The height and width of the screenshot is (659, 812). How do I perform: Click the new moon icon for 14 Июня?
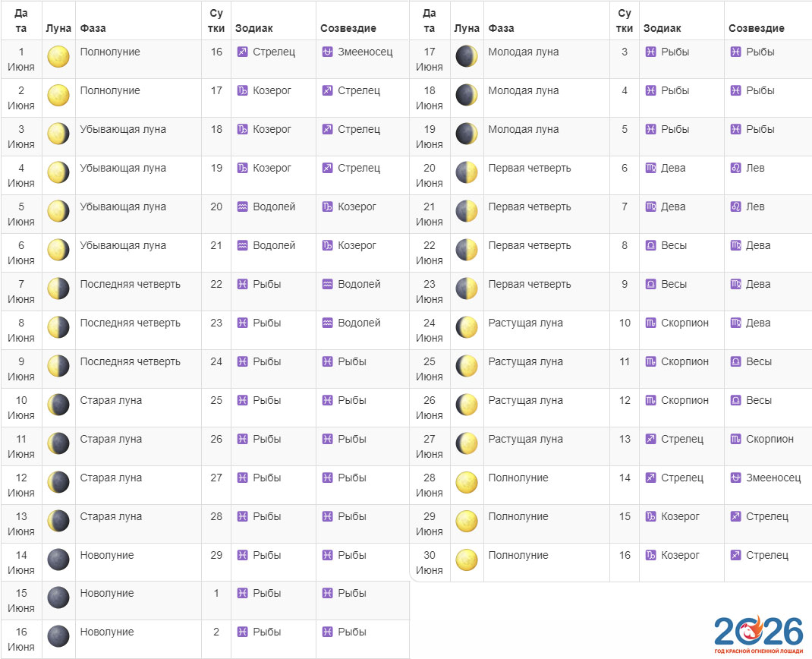click(x=58, y=560)
